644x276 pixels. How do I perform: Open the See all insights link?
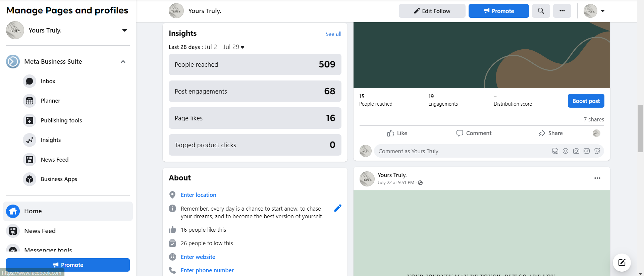pyautogui.click(x=333, y=34)
